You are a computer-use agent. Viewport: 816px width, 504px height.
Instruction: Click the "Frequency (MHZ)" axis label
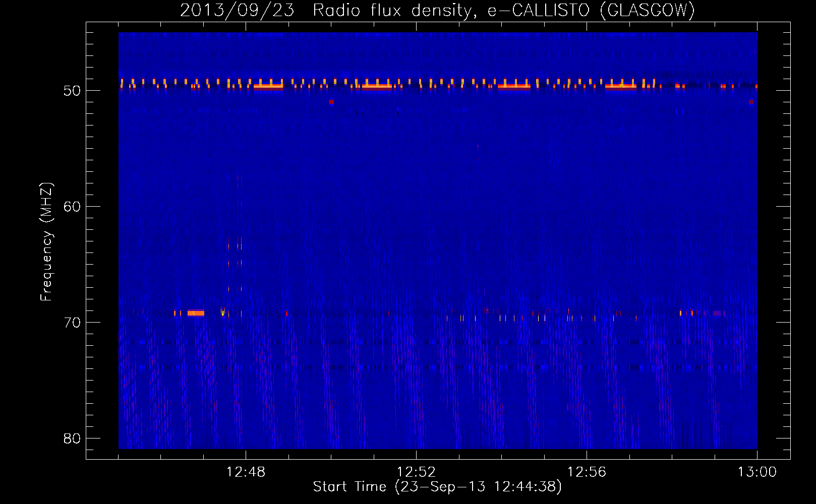(x=46, y=242)
